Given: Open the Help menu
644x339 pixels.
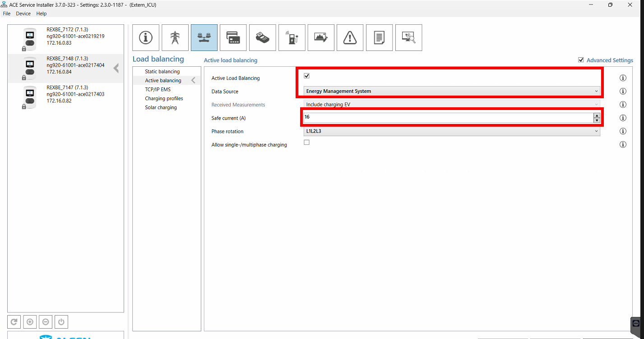Looking at the screenshot, I should [42, 14].
